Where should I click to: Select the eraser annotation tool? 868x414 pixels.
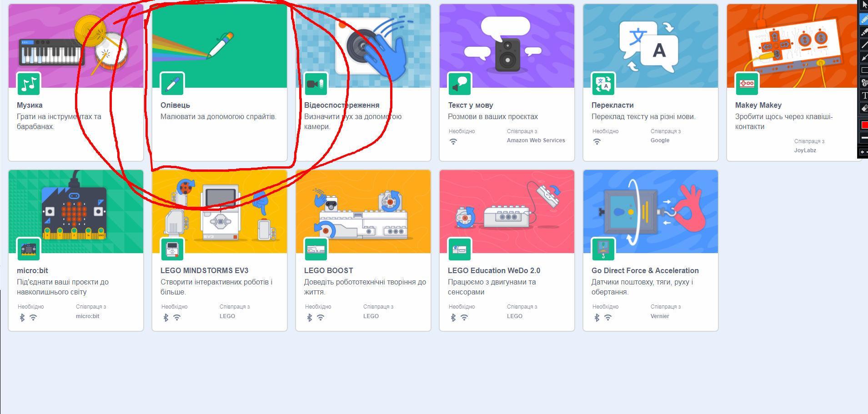coord(864,108)
